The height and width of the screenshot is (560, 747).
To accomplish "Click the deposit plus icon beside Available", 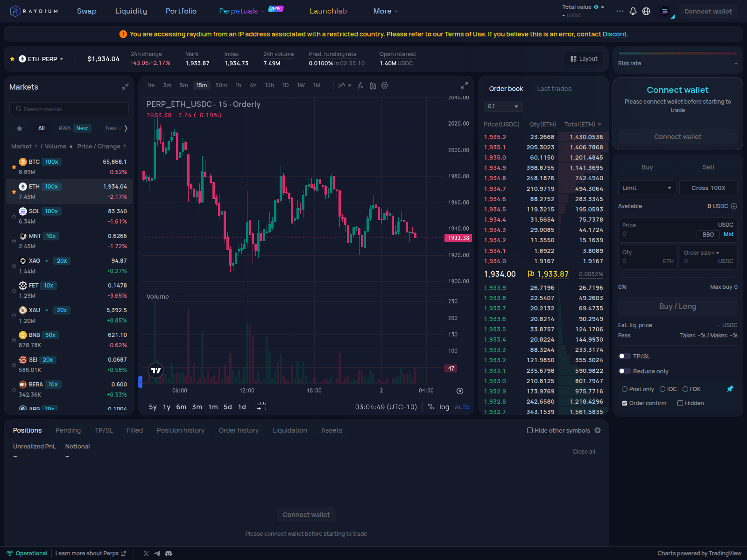I will 734,206.
